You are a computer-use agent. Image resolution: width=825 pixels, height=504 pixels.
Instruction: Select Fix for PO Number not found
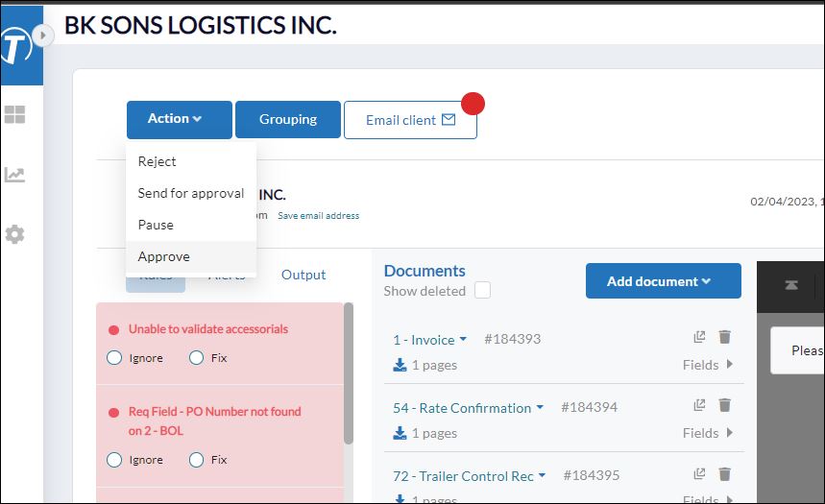pyautogui.click(x=197, y=460)
